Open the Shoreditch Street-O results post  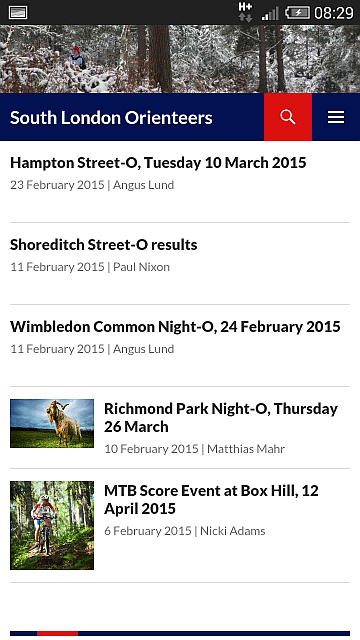click(104, 244)
